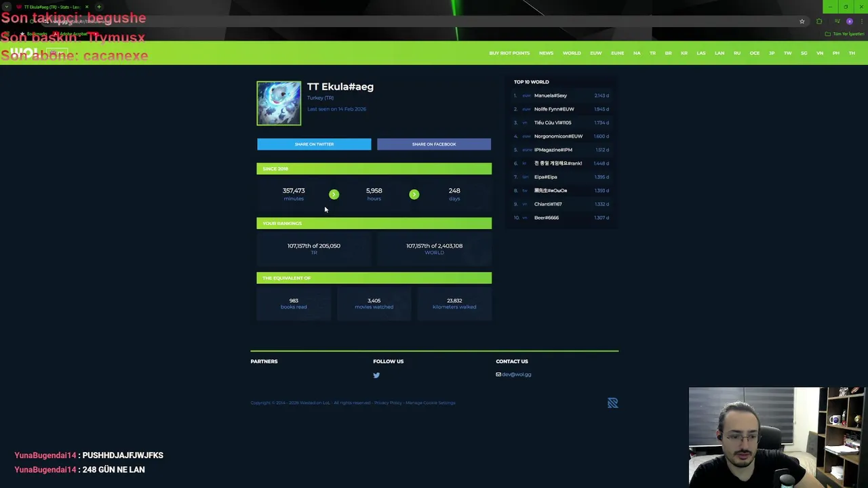Image resolution: width=868 pixels, height=488 pixels.
Task: Open the Chrome extensions puzzle icon
Action: [819, 22]
